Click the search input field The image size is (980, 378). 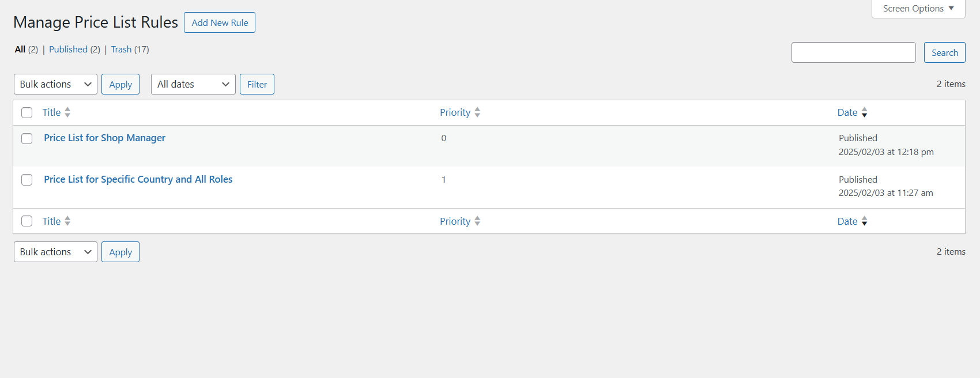click(x=853, y=52)
